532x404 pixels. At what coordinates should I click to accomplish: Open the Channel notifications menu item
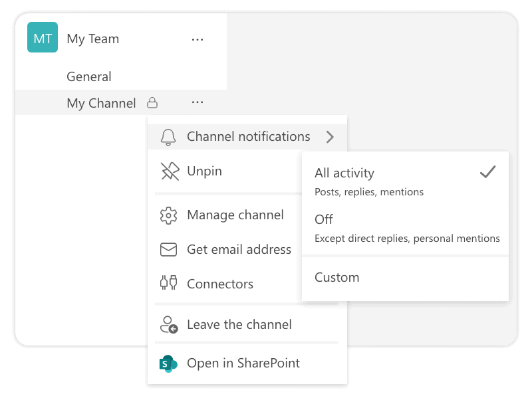click(247, 137)
